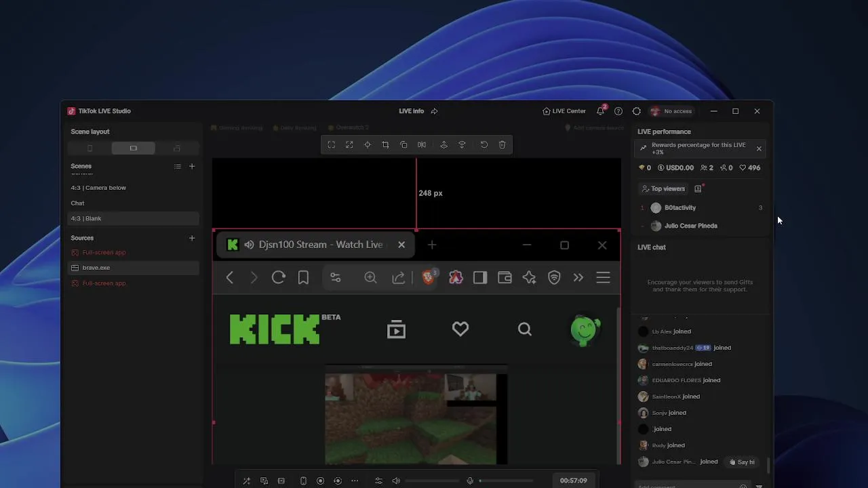Click the LIVE chat scrollbar
This screenshot has height=488, width=868.
(x=768, y=465)
